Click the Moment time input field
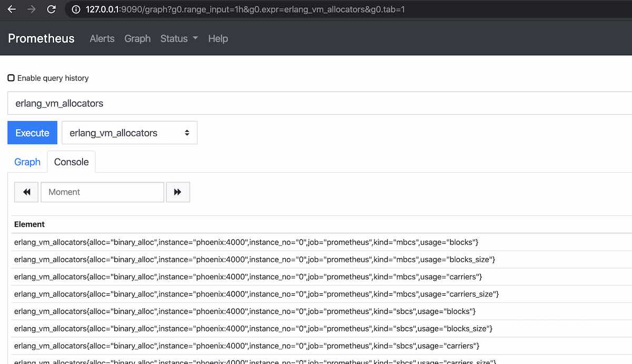632x364 pixels. coord(102,192)
